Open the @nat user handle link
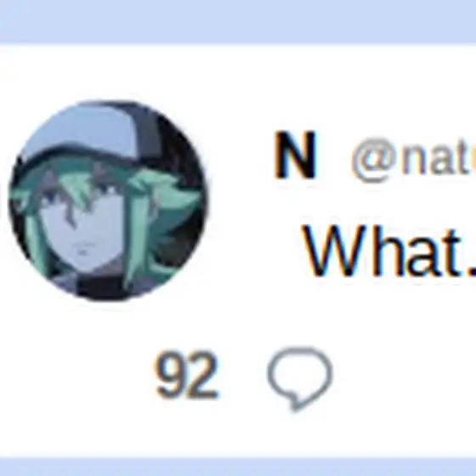The width and height of the screenshot is (476, 476). (x=413, y=160)
